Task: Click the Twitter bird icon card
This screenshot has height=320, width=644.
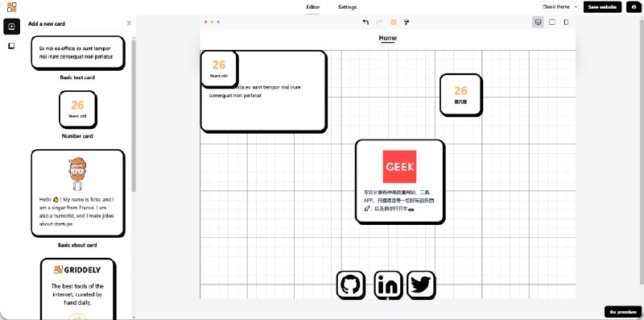Action: tap(421, 285)
